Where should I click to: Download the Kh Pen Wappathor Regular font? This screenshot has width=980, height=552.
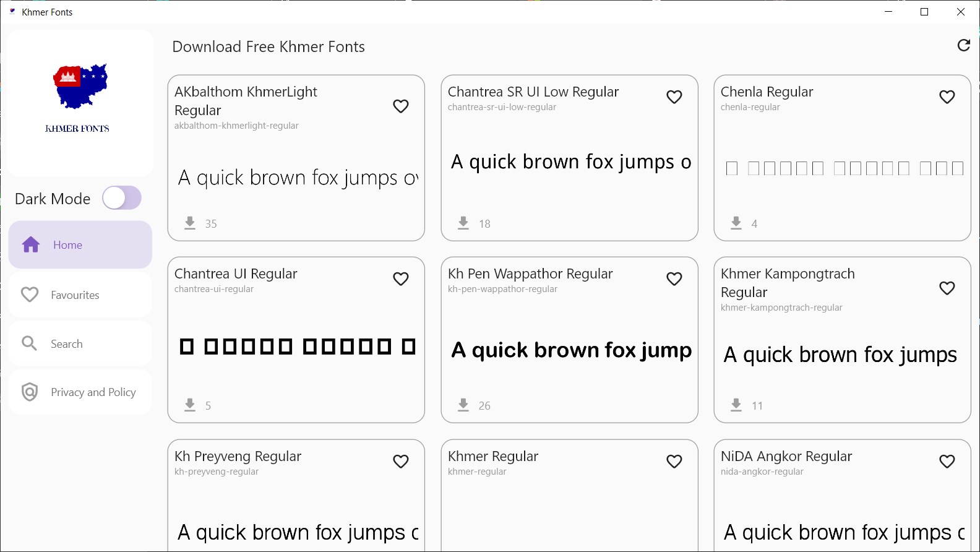coord(463,405)
